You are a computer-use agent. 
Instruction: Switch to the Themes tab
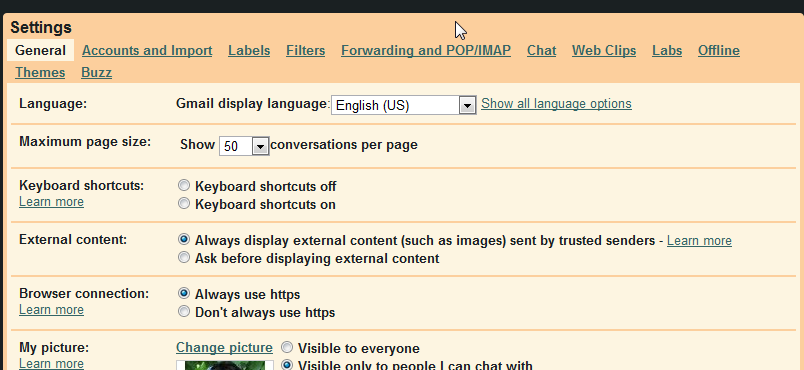pyautogui.click(x=40, y=73)
